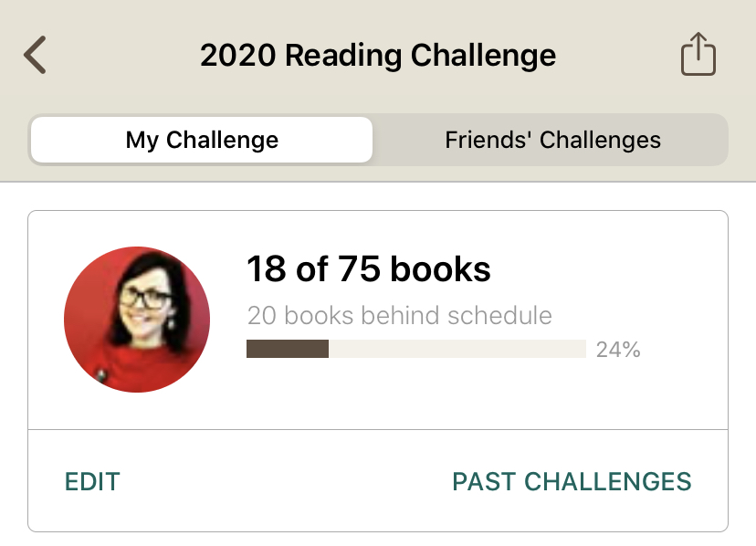Click the word "Friends'" in the second tab
The image size is (756, 546).
487,141
